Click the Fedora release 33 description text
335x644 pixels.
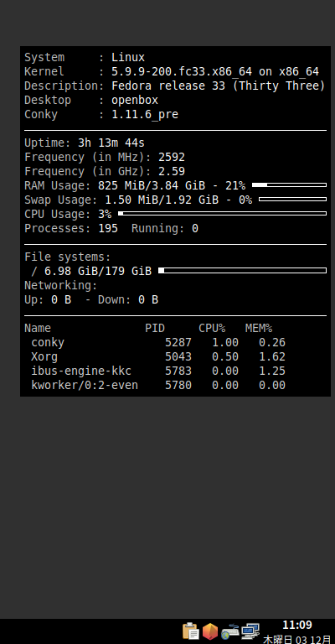point(218,86)
